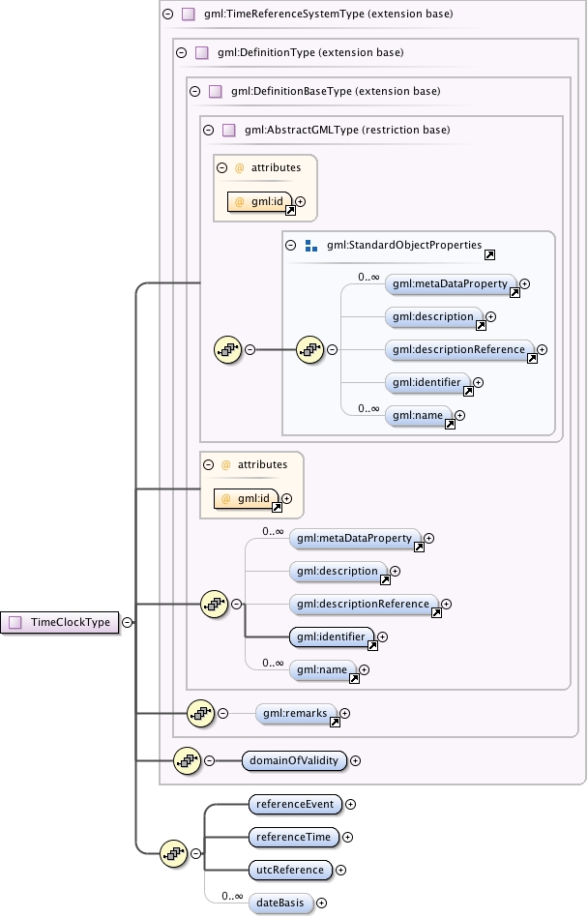This screenshot has height=918, width=588.
Task: Click gml:StandardObjectProperties group icon
Action: click(311, 246)
